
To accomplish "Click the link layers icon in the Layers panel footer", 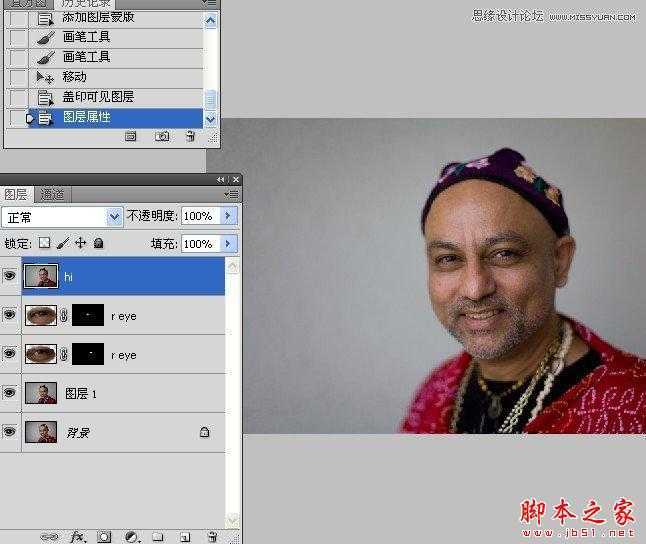I will [x=49, y=537].
